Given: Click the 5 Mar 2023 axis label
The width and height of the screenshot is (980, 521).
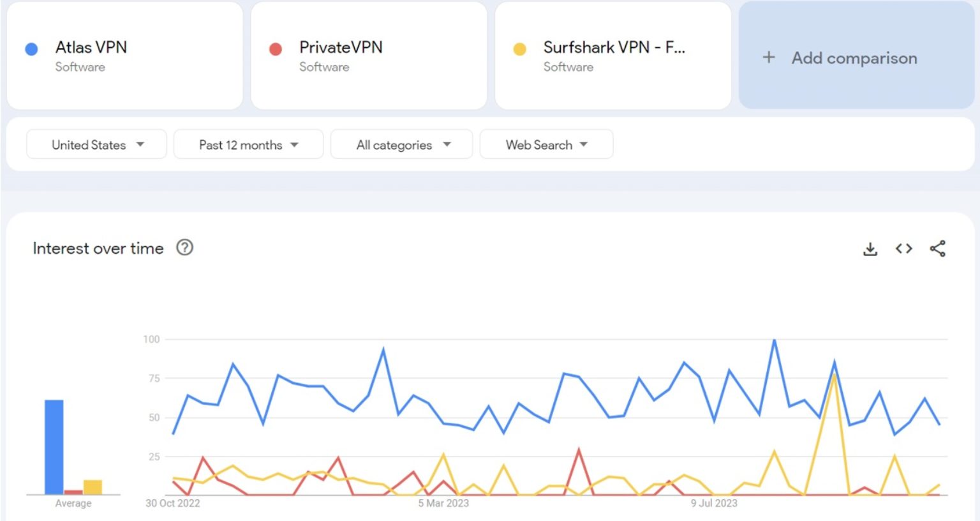Looking at the screenshot, I should tap(443, 503).
